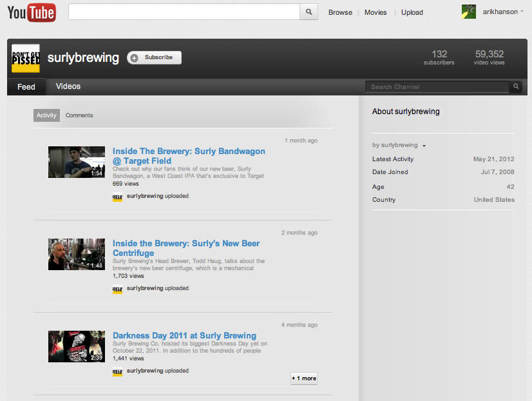
Task: Click the '1 month ago' timestamp
Action: click(x=301, y=141)
